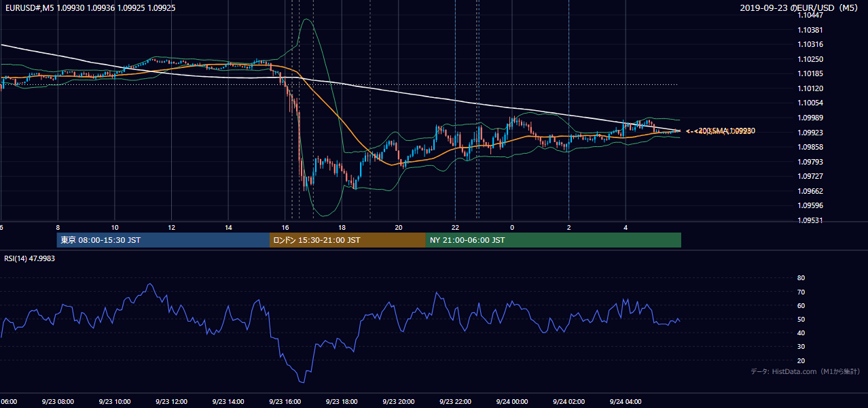The height and width of the screenshot is (408, 868).
Task: Click RSI axis level 50
Action: coord(801,319)
